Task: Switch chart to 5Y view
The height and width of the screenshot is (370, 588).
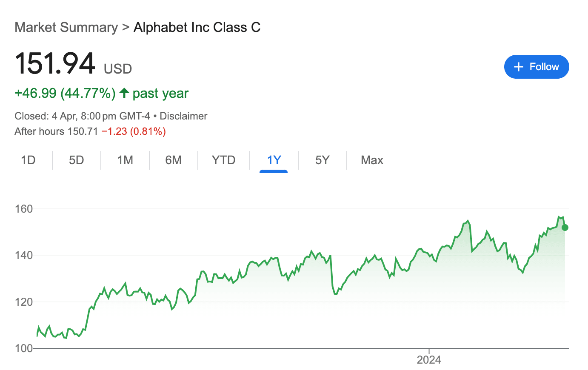Action: pos(323,160)
